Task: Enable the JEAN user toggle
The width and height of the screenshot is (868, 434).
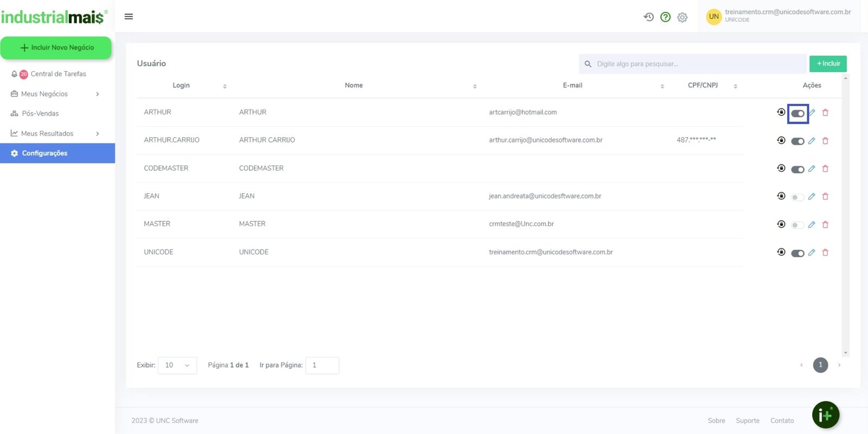Action: [x=797, y=197]
